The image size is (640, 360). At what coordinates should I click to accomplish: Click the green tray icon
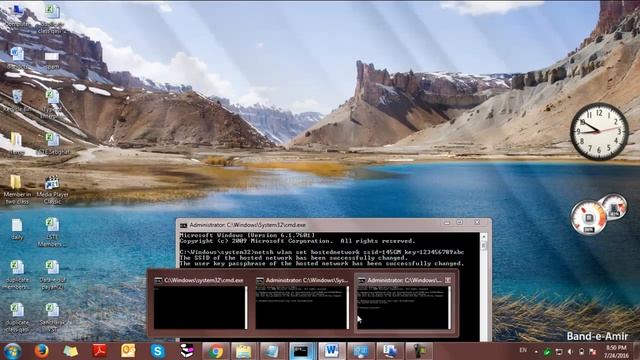click(x=547, y=351)
